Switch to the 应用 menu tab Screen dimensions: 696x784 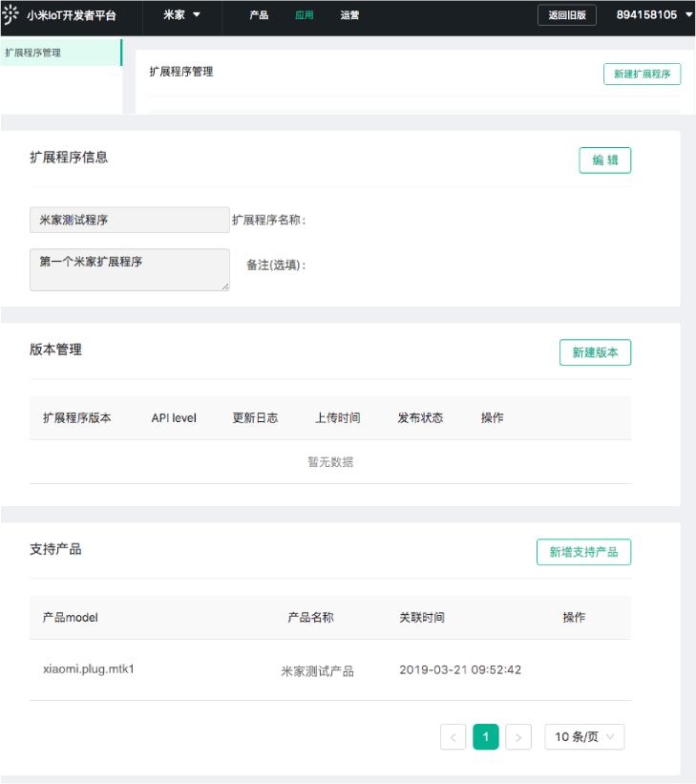pyautogui.click(x=305, y=15)
